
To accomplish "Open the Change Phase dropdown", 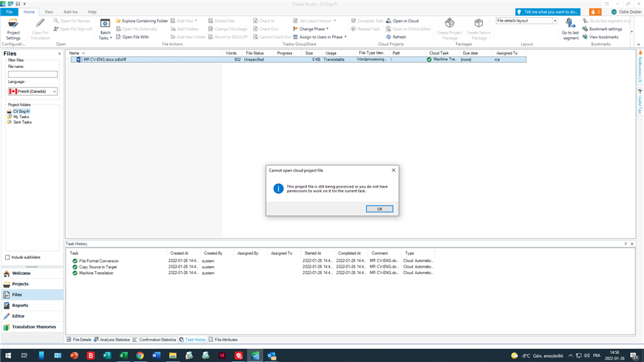I will pos(311,29).
